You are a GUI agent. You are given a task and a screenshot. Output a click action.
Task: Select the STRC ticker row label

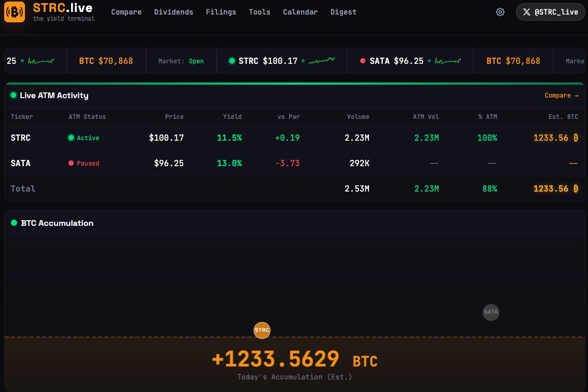click(21, 138)
